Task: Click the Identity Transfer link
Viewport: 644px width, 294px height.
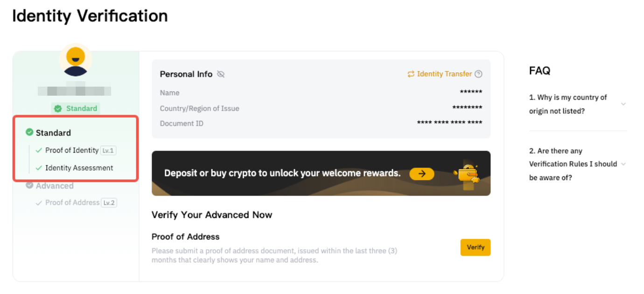Action: pos(444,74)
